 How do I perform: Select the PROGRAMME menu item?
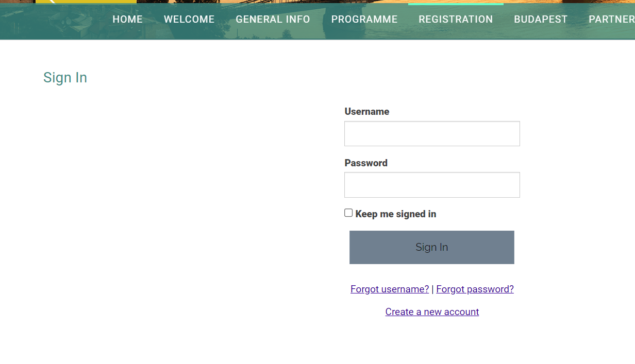coord(364,20)
